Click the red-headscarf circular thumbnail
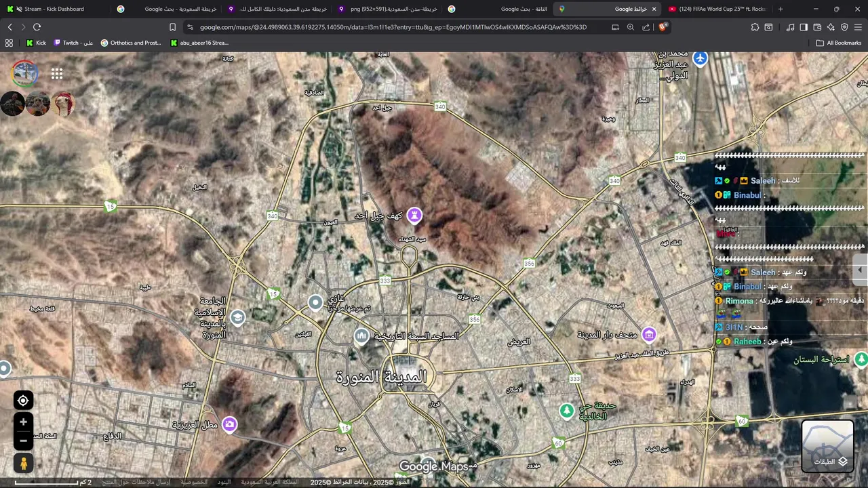 (63, 104)
